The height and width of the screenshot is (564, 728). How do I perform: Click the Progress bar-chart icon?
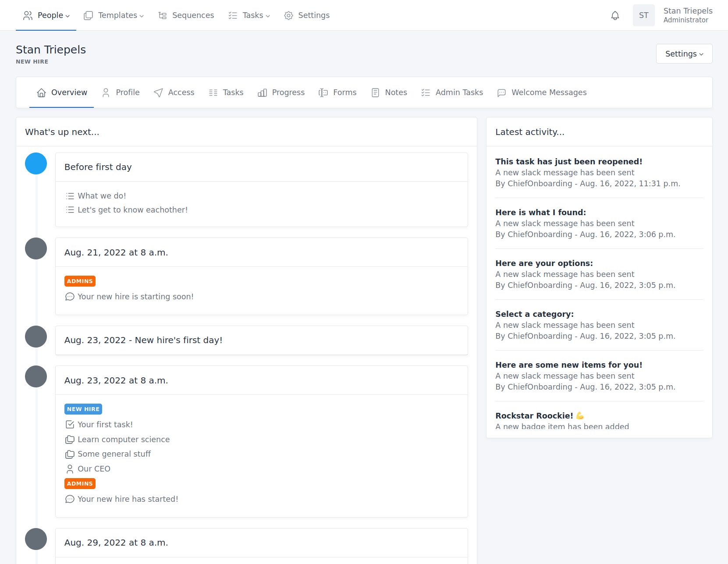point(262,92)
